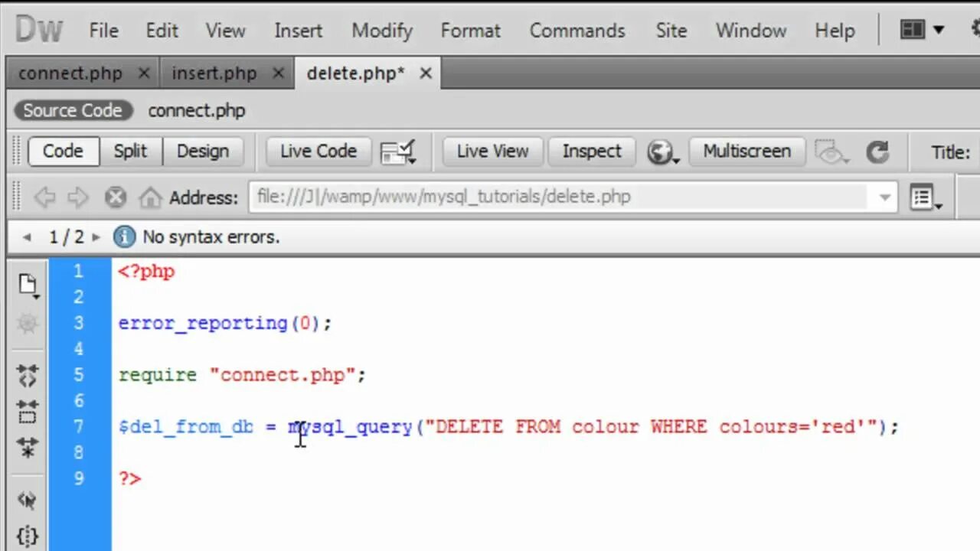This screenshot has width=980, height=551.
Task: Open the Site menu
Action: [671, 31]
